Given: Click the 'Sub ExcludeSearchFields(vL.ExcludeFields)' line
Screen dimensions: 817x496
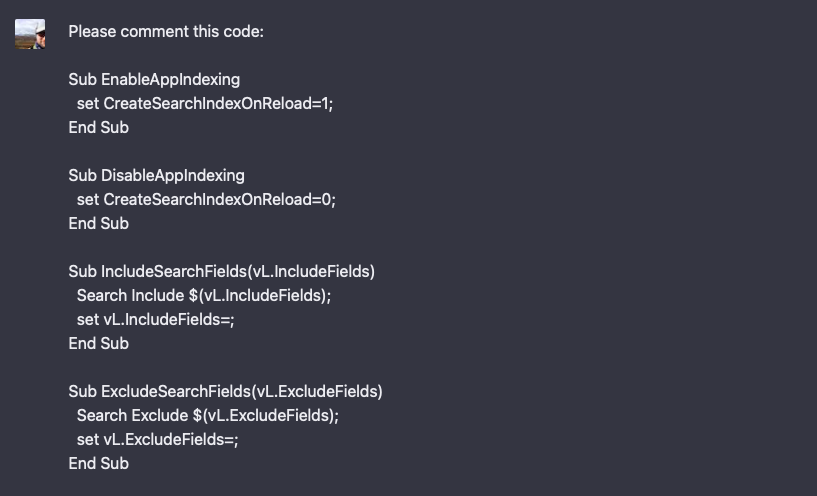Looking at the screenshot, I should (226, 391).
